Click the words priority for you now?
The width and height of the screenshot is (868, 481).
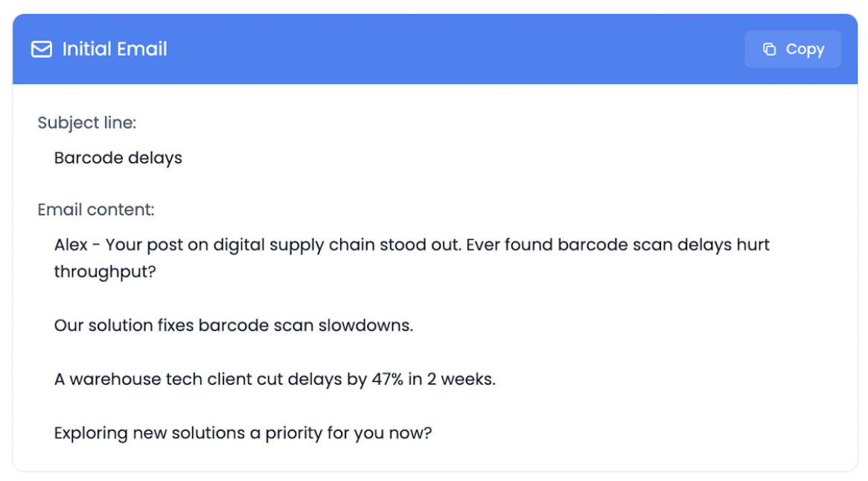[348, 433]
